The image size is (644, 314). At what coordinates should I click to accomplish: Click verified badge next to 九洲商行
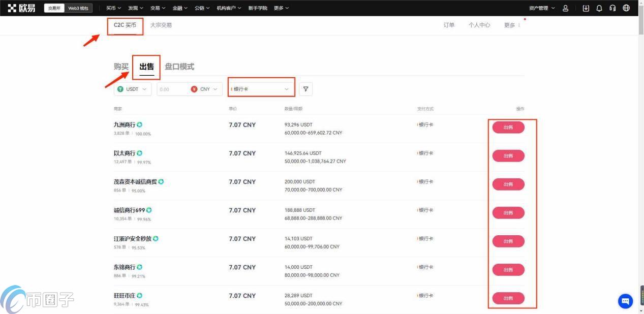pyautogui.click(x=139, y=124)
